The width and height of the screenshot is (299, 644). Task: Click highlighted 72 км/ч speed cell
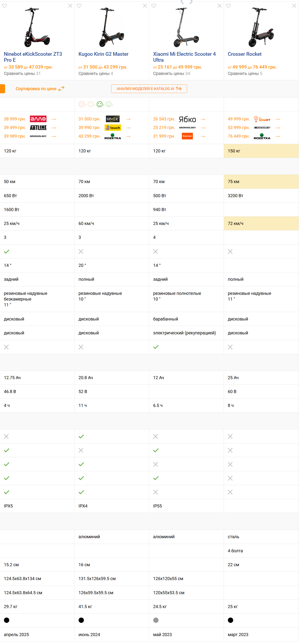pos(261,224)
